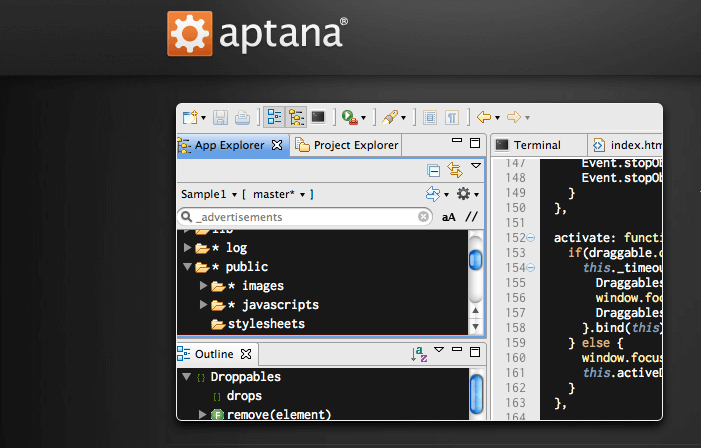The image size is (701, 448).
Task: Click the Save disk icon
Action: 220,118
